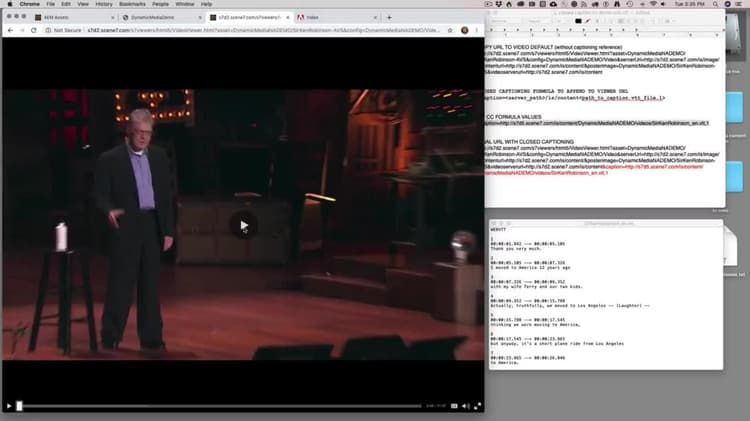
Task: Go back using Chrome's back arrow
Action: click(x=11, y=30)
